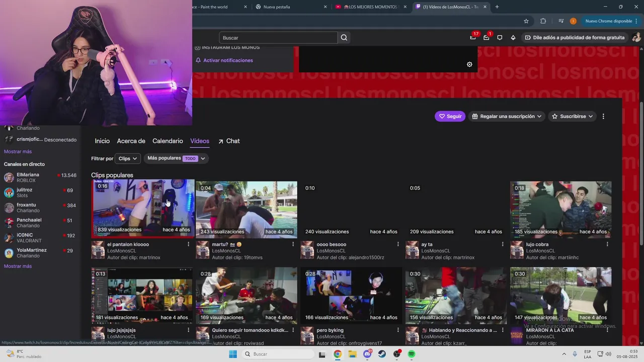Open iC0NiC VALORANT channel
644x362 pixels.
tap(40, 238)
